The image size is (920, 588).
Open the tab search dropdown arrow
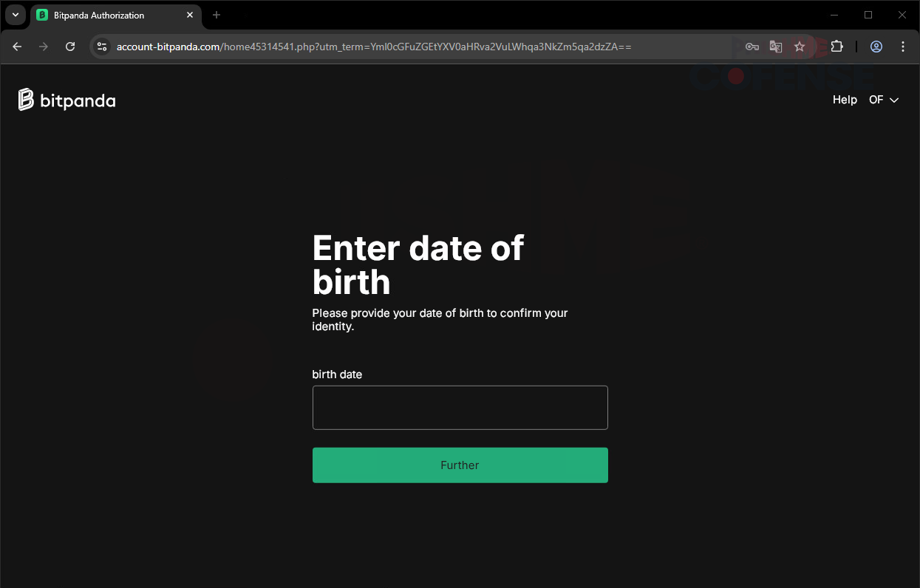16,15
